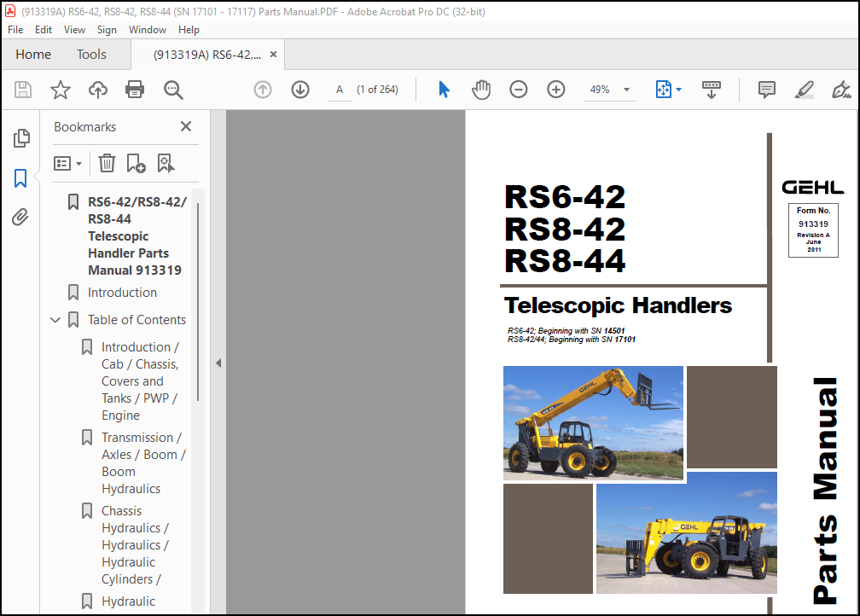The width and height of the screenshot is (860, 616).
Task: Add to starred with the star icon
Action: click(x=61, y=90)
